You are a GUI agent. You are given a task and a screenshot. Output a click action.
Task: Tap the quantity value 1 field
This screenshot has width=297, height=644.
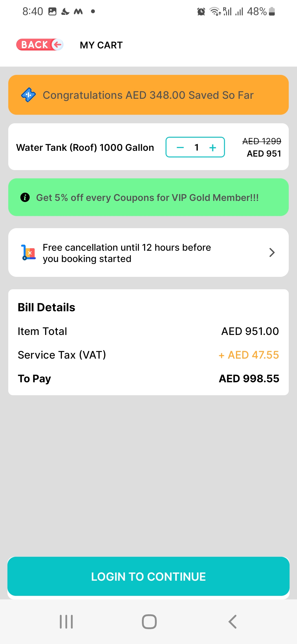(196, 148)
